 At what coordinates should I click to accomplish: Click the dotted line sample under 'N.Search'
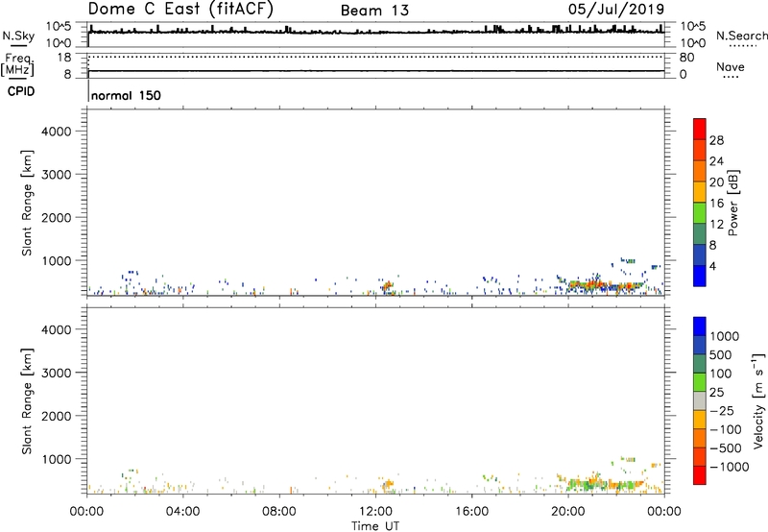(x=742, y=46)
